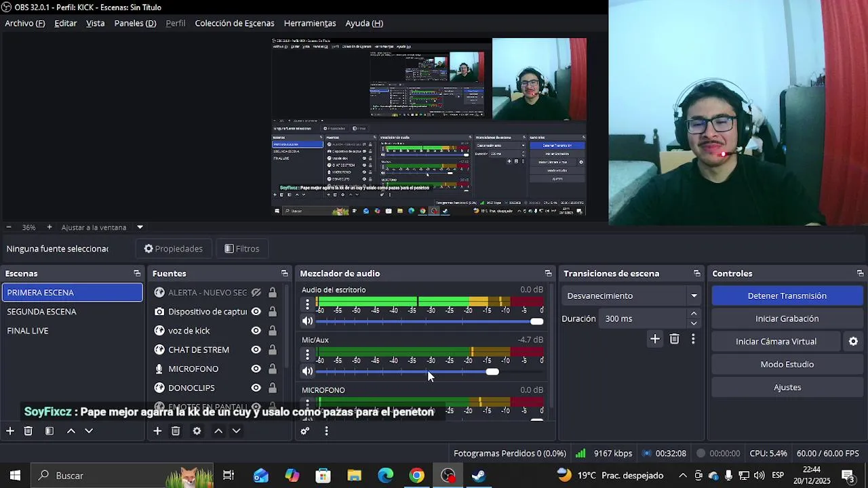Viewport: 868px width, 488px height.
Task: Open the Herramientas menu
Action: 310,23
